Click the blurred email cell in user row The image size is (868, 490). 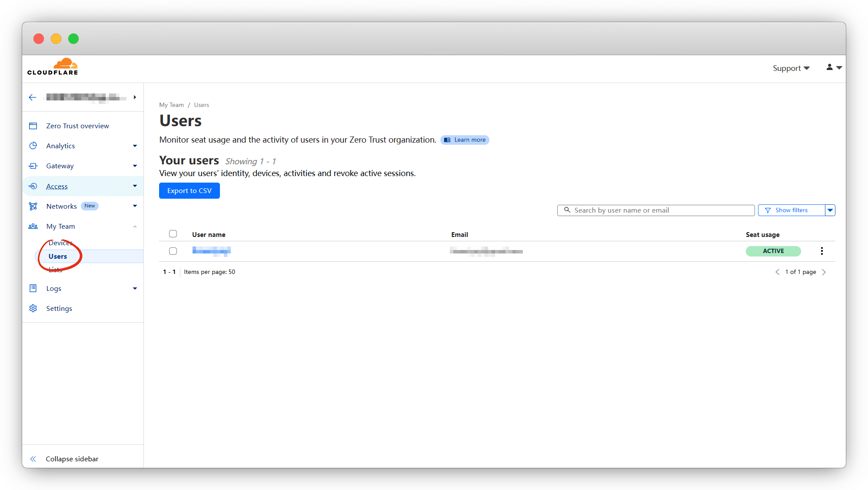486,251
